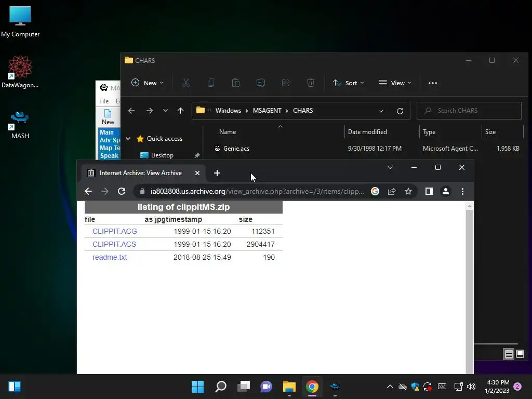Switch to details view layout in Explorer
Screen dimensions: 532x399
point(509,354)
